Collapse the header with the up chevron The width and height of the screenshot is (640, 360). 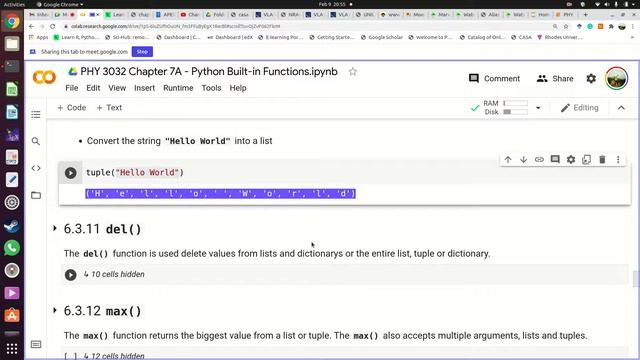coord(621,108)
